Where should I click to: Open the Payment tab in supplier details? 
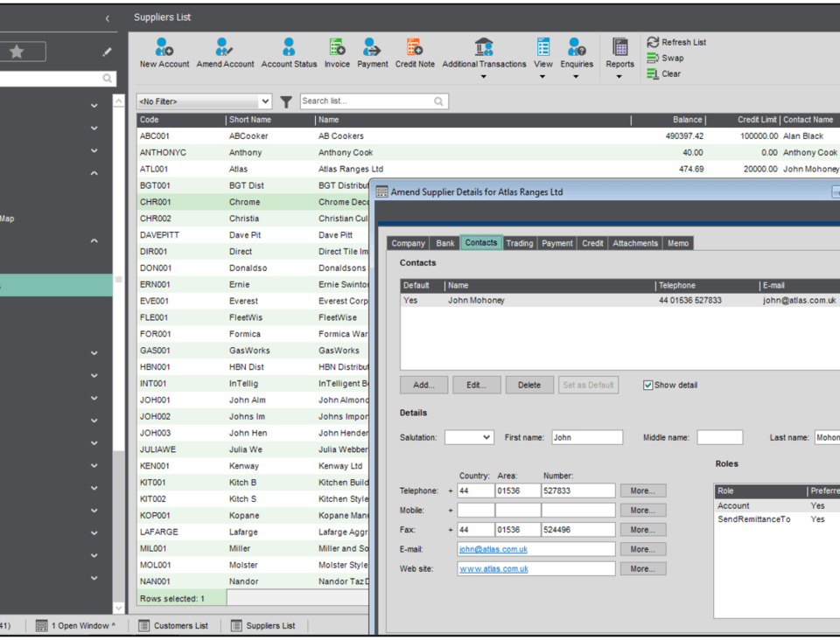coord(556,243)
